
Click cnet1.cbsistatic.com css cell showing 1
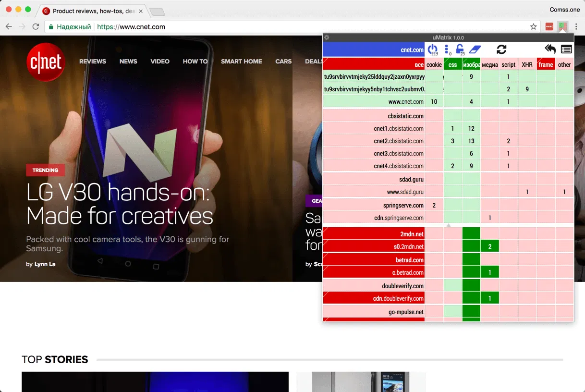click(453, 128)
